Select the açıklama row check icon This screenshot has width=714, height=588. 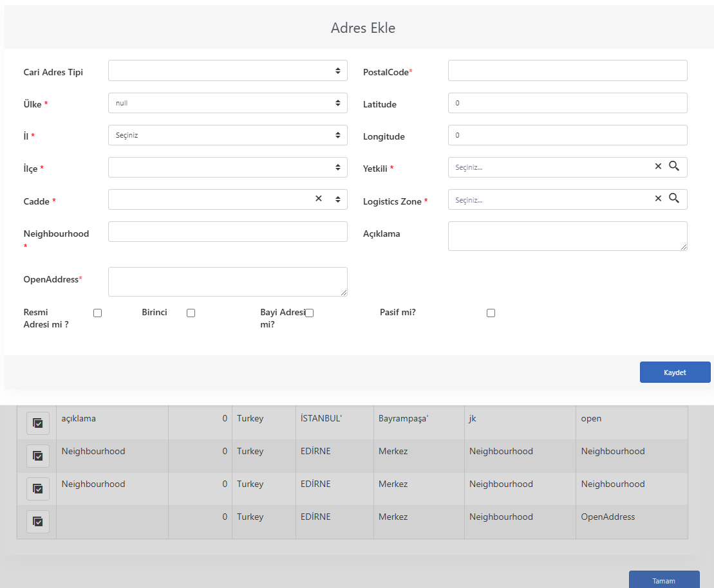click(38, 423)
